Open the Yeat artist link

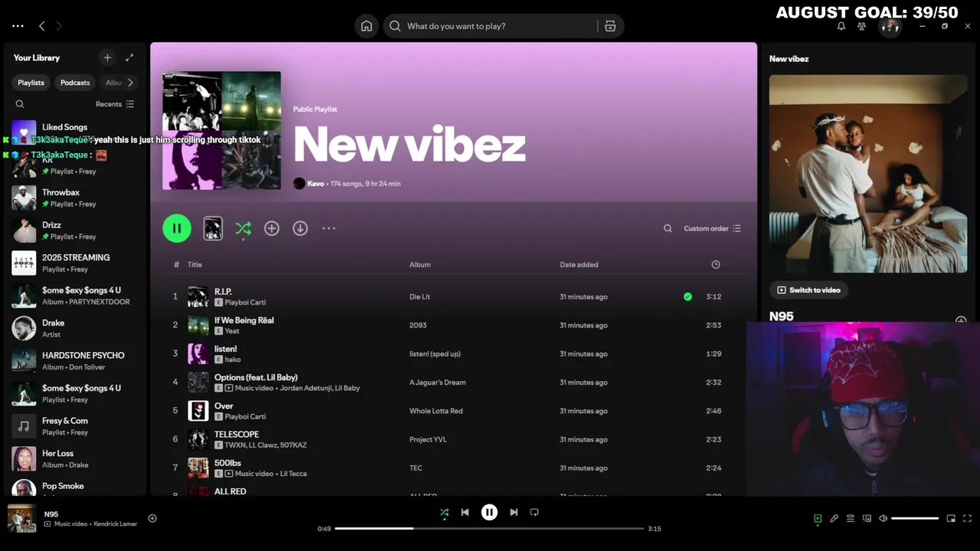[x=232, y=331]
